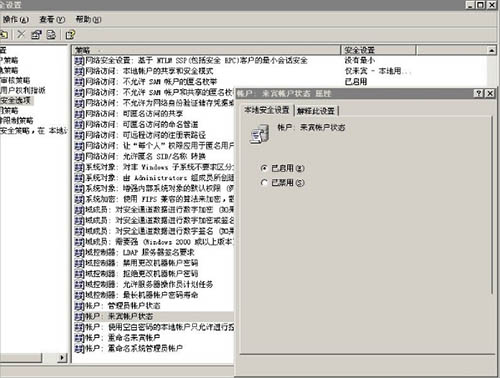Click icon beside 帐户: 重命名系统管理员帐户
The height and width of the screenshot is (378, 500).
pyautogui.click(x=79, y=349)
